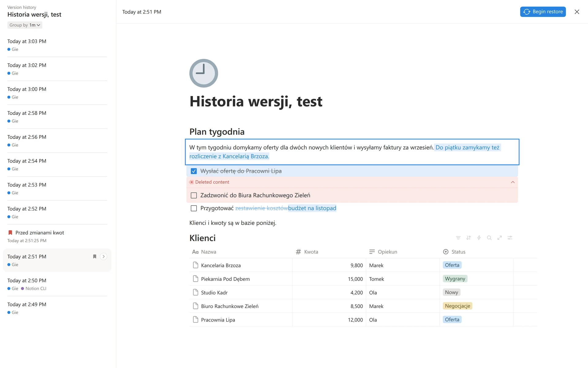Uncheck Wysłać ofertę do Pracowni Lipa

click(x=194, y=171)
